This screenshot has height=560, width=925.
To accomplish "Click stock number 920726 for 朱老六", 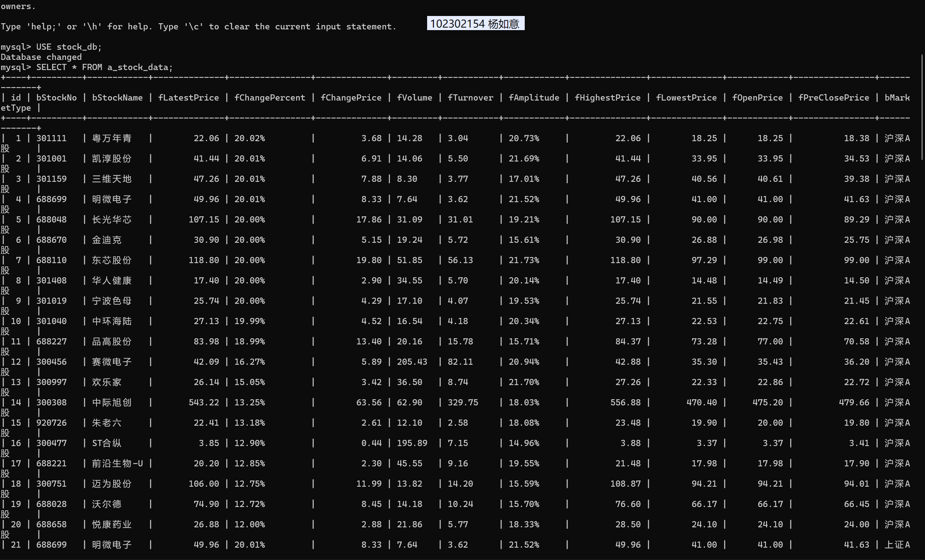I will tap(52, 422).
